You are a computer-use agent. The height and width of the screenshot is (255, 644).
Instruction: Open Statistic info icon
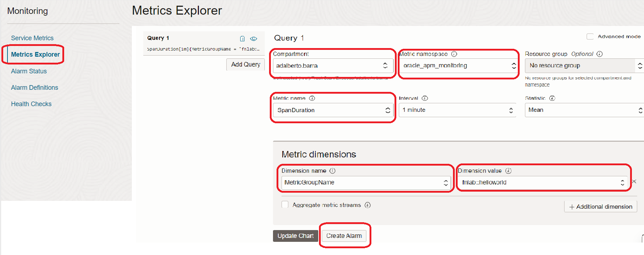[552, 98]
